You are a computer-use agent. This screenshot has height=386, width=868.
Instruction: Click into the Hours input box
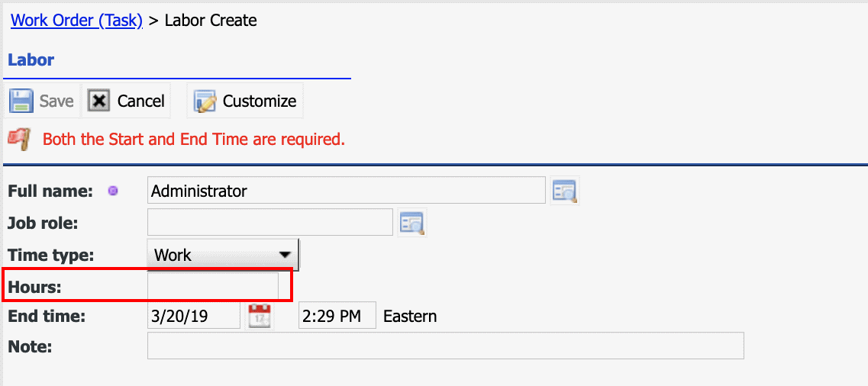click(x=213, y=286)
